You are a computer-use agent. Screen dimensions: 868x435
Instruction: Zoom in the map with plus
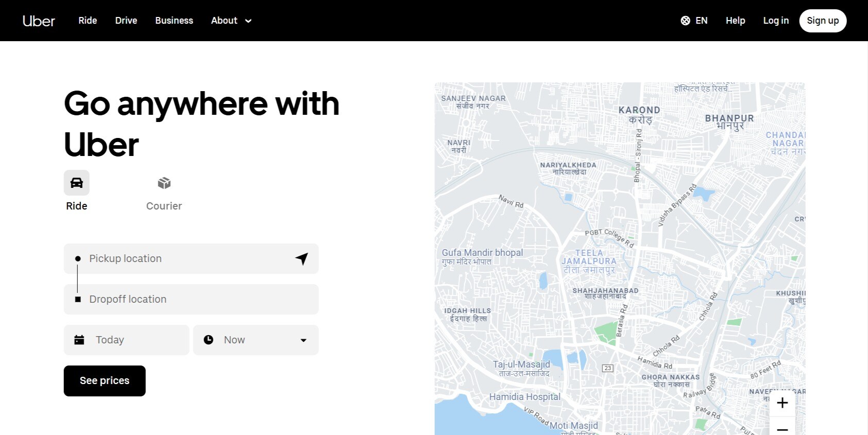[782, 403]
